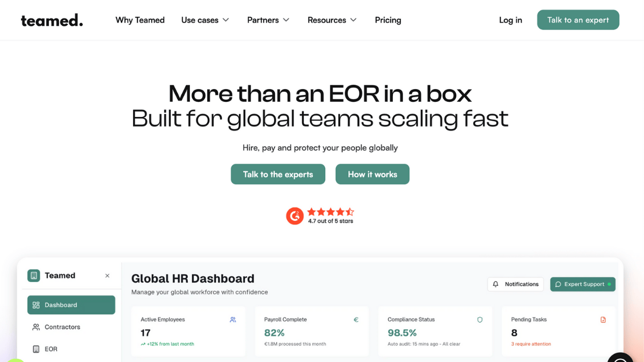Screen dimensions: 644x362
Task: Open the Pricing page
Action: 388,20
